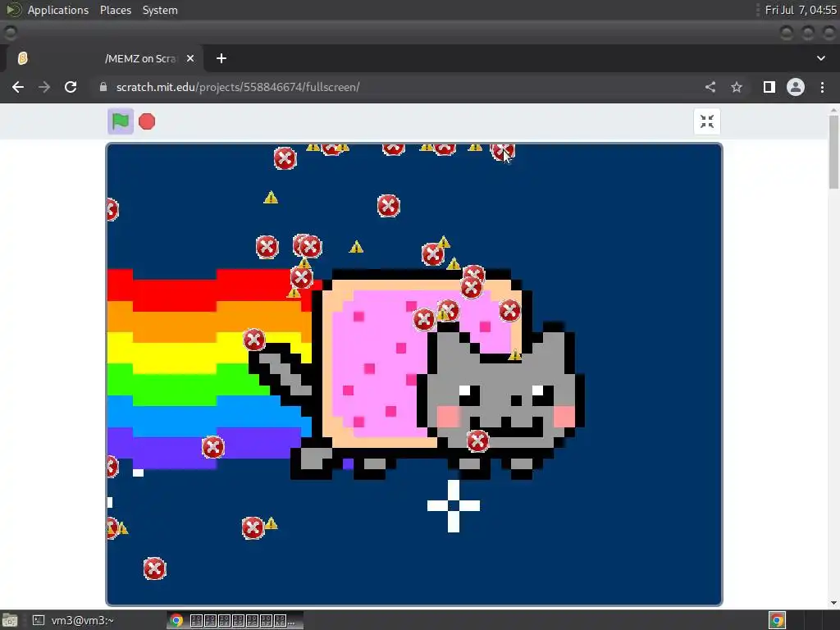The height and width of the screenshot is (630, 840).
Task: View site information via lock icon
Action: pyautogui.click(x=103, y=87)
